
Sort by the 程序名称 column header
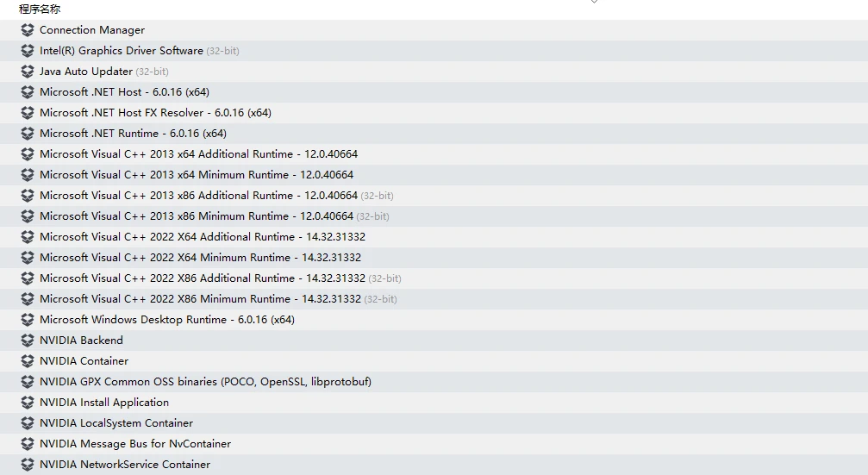[40, 9]
